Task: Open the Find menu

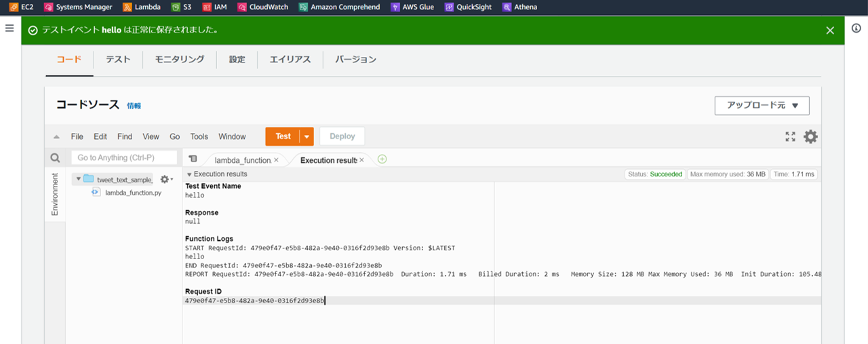Action: [x=125, y=136]
